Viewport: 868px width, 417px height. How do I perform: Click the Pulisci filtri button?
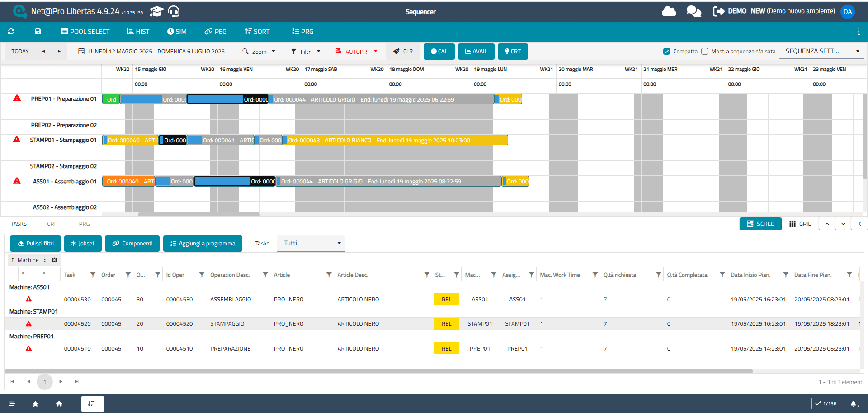point(35,244)
